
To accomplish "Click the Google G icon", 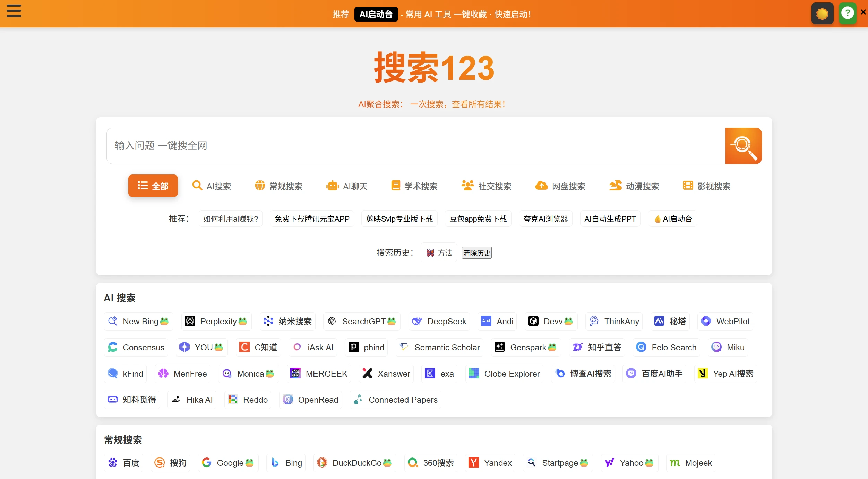I will pos(207,462).
